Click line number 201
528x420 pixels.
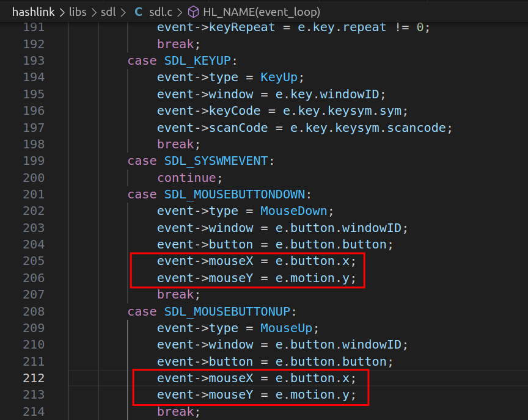(34, 194)
